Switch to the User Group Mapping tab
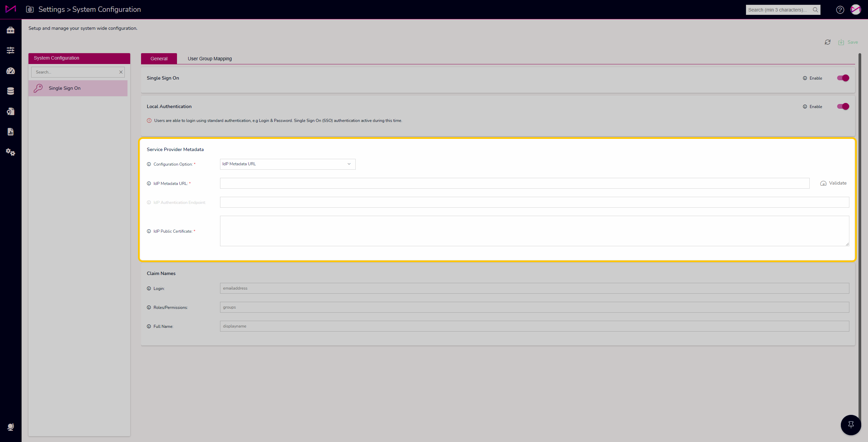Screen dimensions: 868x442 210,59
